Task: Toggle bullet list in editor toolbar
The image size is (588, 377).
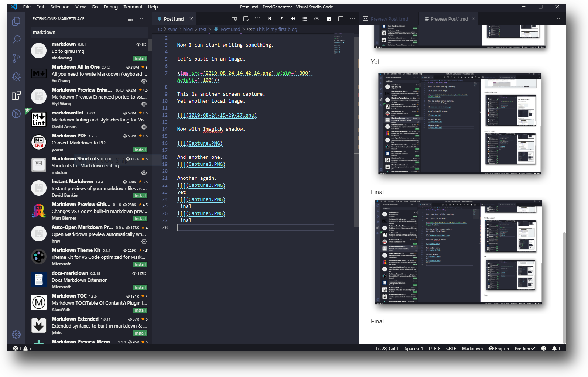Action: tap(305, 19)
